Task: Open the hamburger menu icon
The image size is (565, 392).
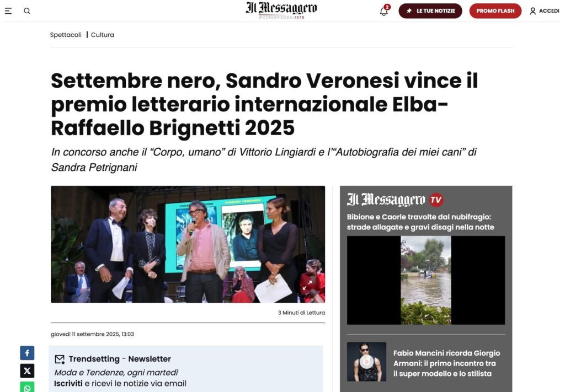Action: [8, 11]
